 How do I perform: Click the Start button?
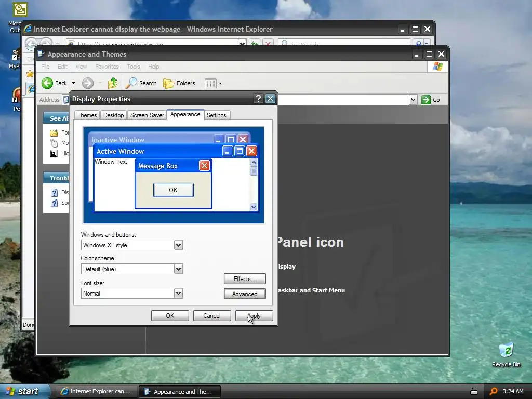coord(24,392)
